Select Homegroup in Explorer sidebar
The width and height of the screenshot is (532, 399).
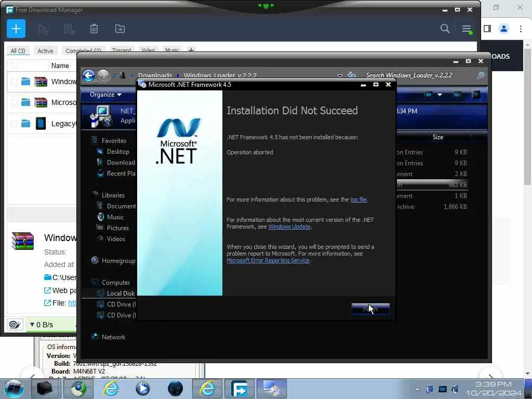coord(113,261)
